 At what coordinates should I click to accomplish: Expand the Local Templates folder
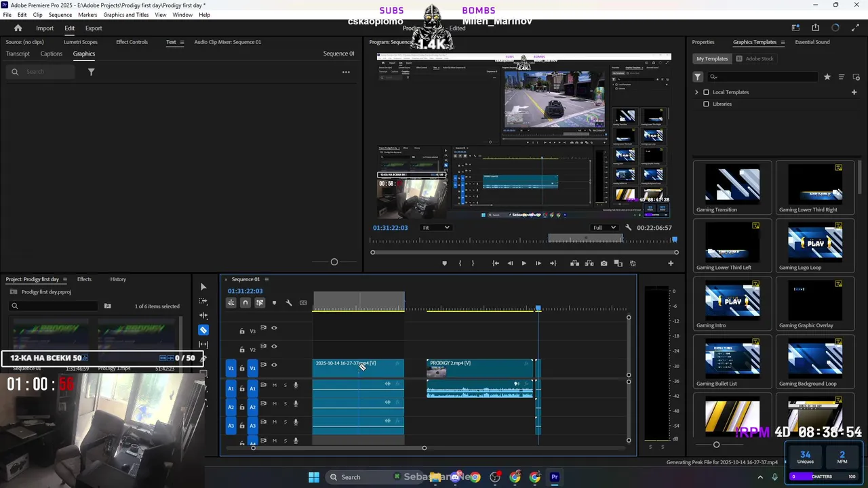pyautogui.click(x=696, y=92)
